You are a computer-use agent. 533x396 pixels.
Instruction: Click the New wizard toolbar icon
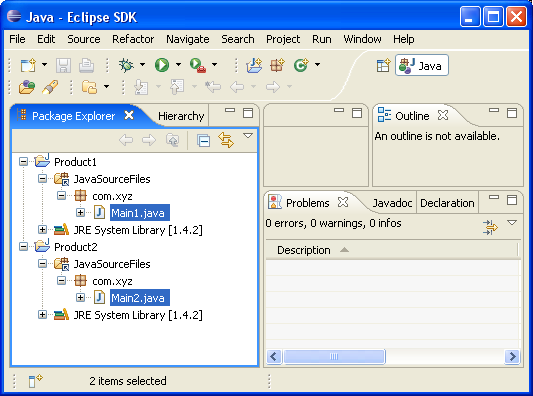[28, 65]
